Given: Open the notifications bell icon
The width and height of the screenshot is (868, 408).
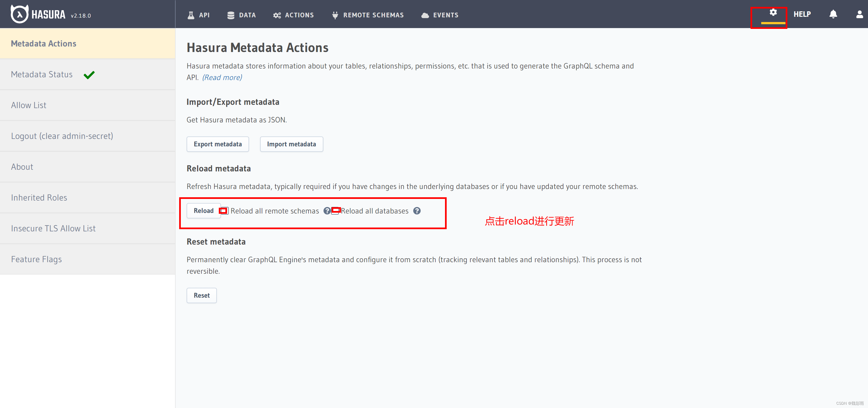Looking at the screenshot, I should (x=833, y=14).
